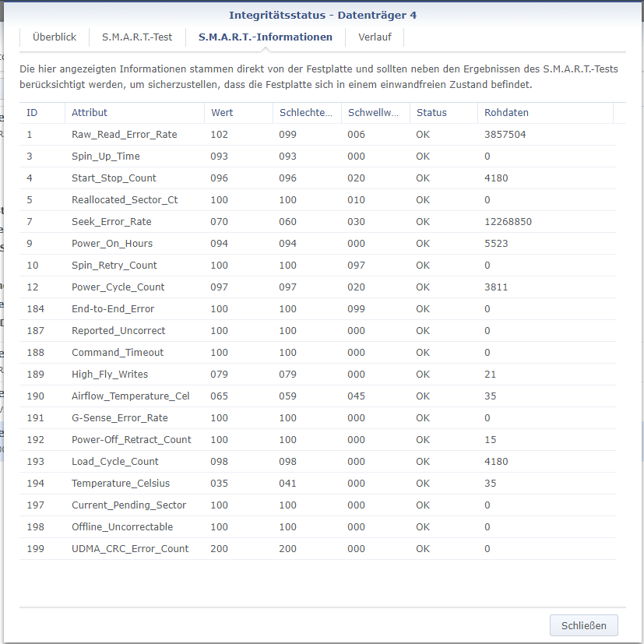Screen dimensions: 644x644
Task: Select the G-Sense_Error_Rate attribute
Action: [x=119, y=417]
